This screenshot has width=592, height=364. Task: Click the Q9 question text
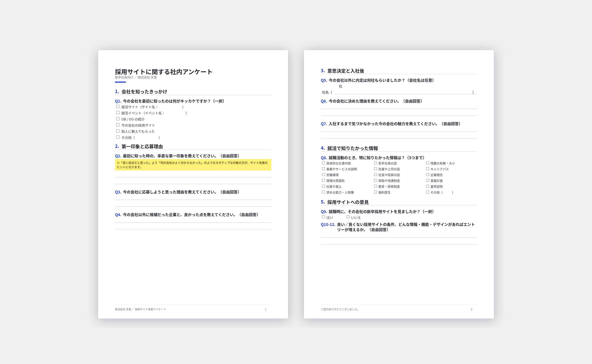(x=381, y=212)
